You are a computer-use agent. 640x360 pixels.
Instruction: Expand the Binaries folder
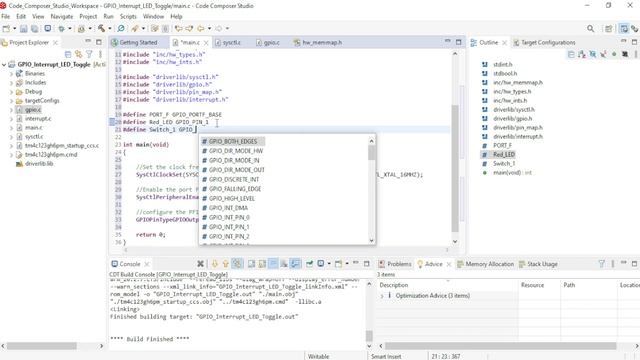[x=11, y=74]
